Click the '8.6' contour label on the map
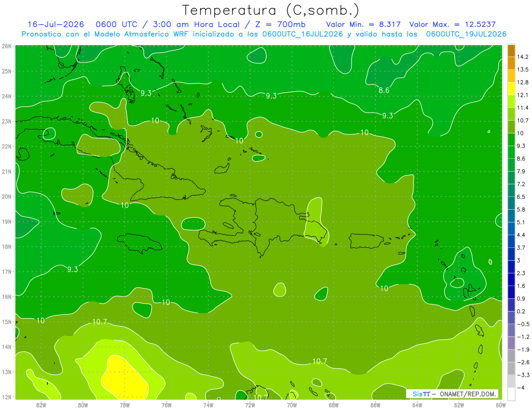Viewport: 532px width, 411px height. [x=384, y=90]
